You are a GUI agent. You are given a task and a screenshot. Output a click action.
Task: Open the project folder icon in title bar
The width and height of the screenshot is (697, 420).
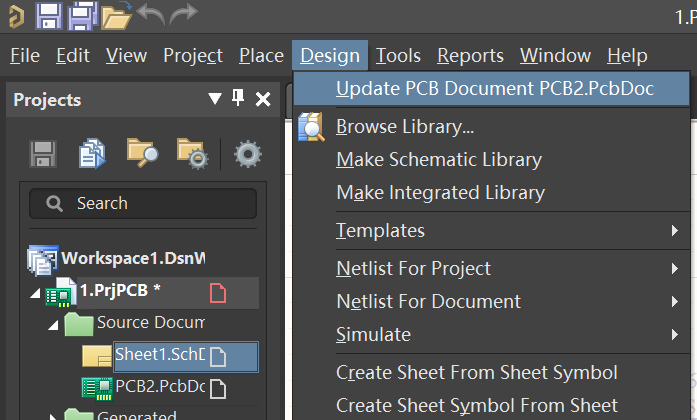click(116, 15)
